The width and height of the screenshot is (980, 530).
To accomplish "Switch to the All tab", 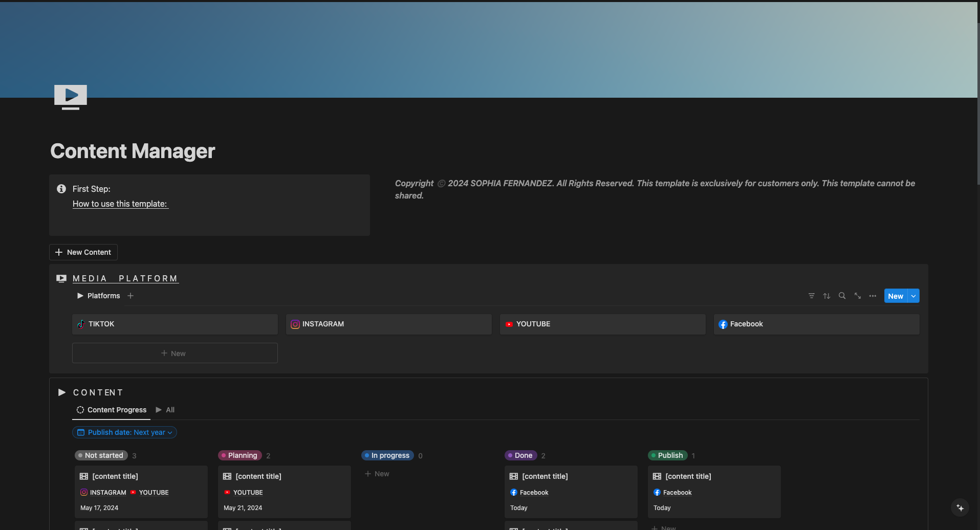I will point(169,410).
